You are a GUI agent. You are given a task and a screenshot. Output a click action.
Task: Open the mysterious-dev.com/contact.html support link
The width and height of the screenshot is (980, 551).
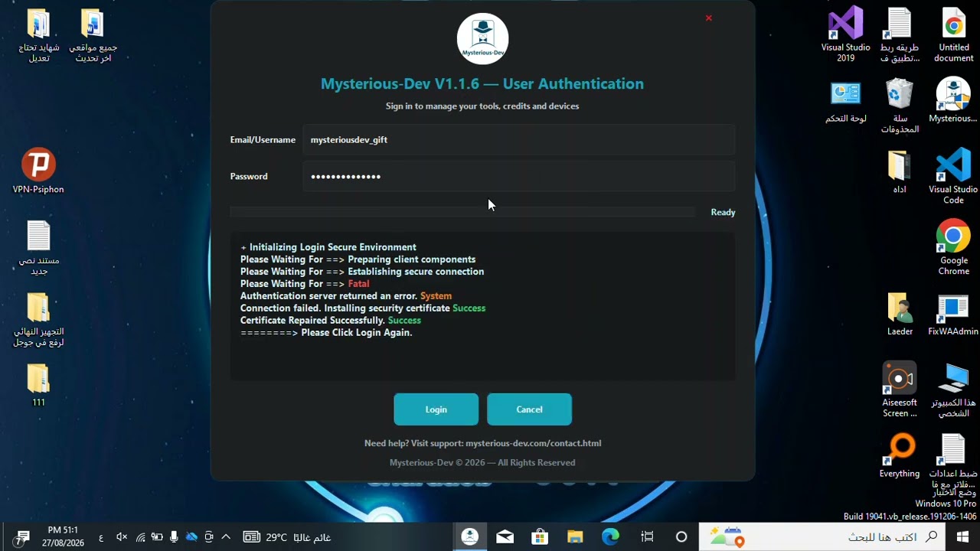[533, 443]
